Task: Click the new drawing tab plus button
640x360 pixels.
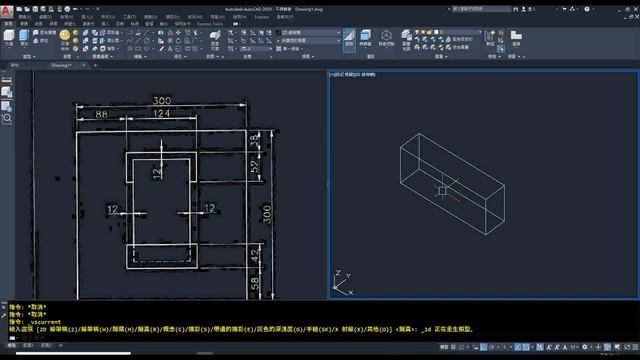Action: [96, 65]
